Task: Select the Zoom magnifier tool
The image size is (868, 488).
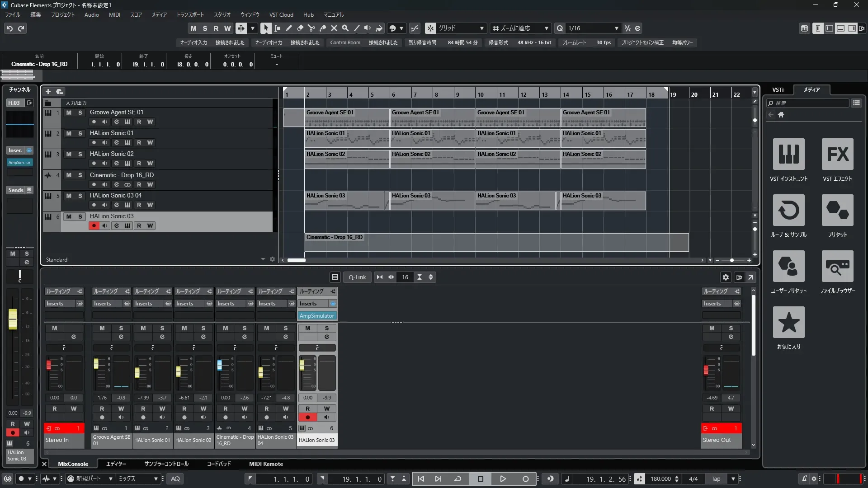Action: point(345,28)
